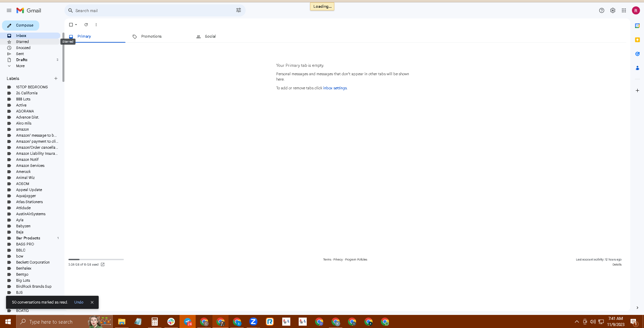Open the Bar Products label
Screen dimensions: 644x328
coord(28,238)
